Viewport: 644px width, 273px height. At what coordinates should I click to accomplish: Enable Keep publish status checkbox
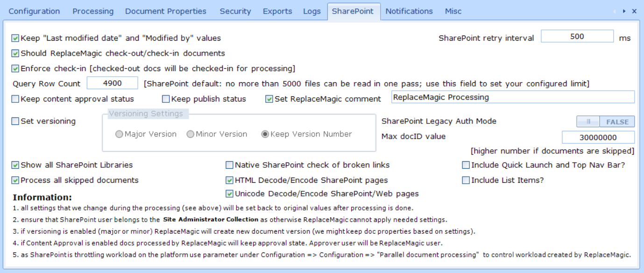pyautogui.click(x=166, y=99)
